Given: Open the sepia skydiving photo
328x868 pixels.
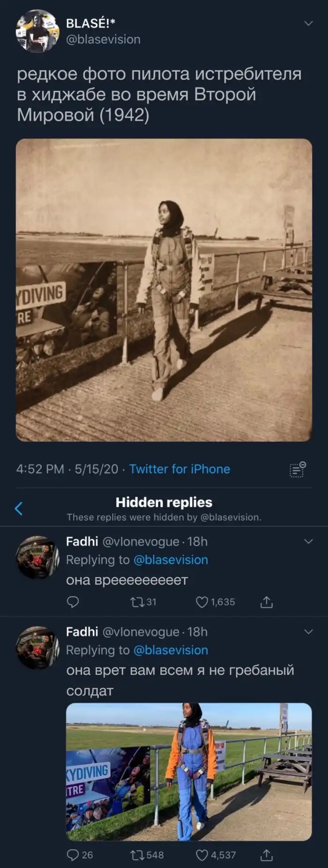Looking at the screenshot, I should coord(164,290).
